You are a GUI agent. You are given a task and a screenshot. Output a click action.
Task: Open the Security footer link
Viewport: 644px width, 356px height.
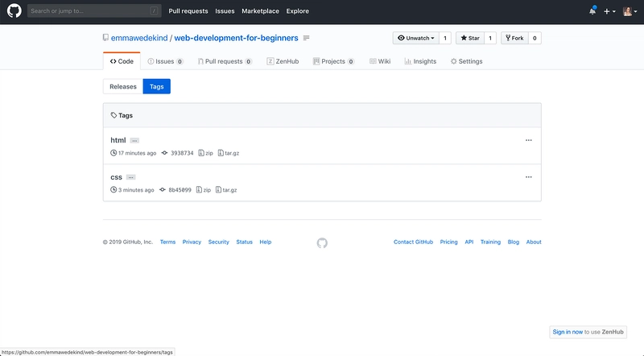coord(218,242)
